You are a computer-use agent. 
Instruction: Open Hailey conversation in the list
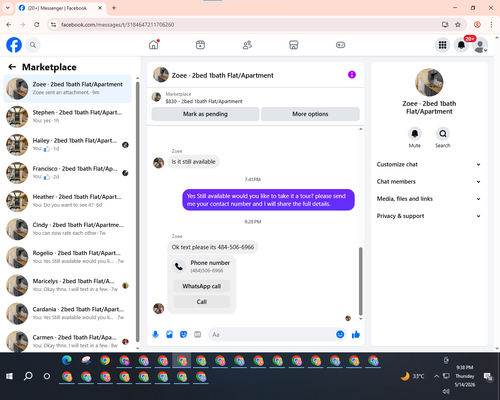(x=67, y=145)
